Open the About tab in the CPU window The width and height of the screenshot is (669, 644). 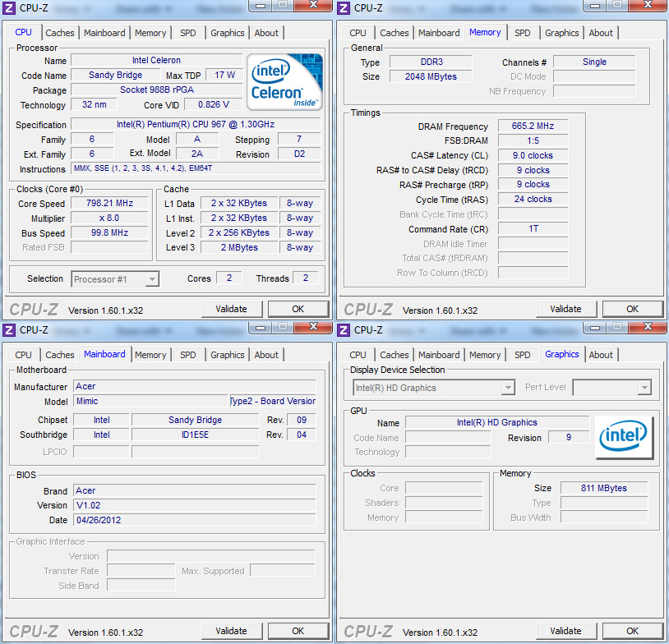point(266,33)
